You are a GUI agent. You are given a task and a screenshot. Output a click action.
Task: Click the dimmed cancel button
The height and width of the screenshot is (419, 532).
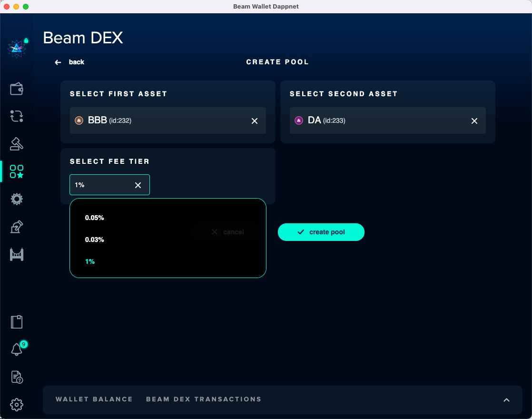coord(227,232)
